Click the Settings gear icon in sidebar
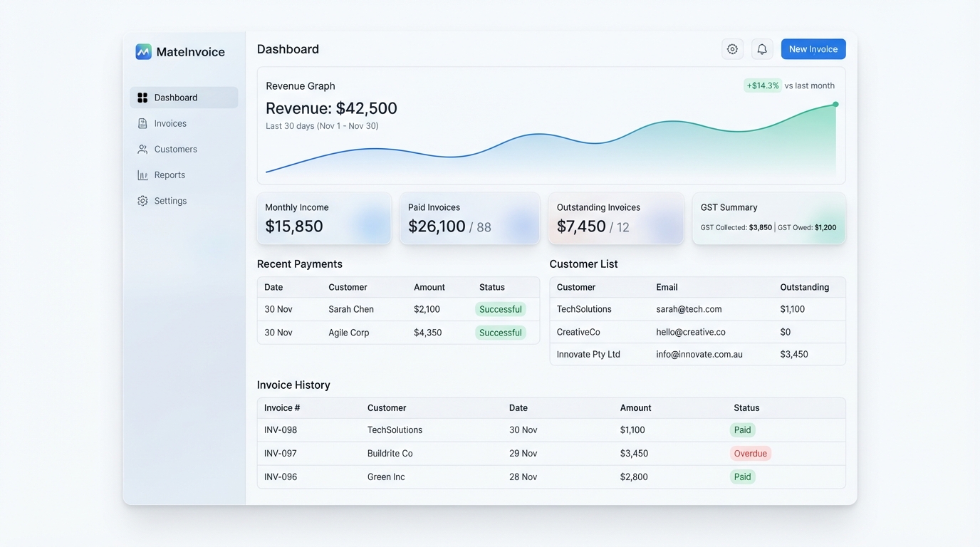The image size is (980, 547). (x=142, y=201)
